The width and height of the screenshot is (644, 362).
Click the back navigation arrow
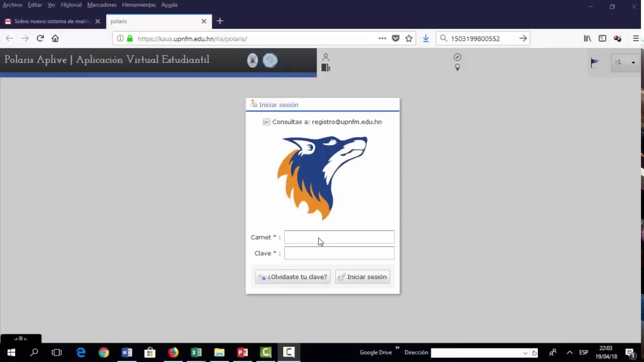click(9, 38)
